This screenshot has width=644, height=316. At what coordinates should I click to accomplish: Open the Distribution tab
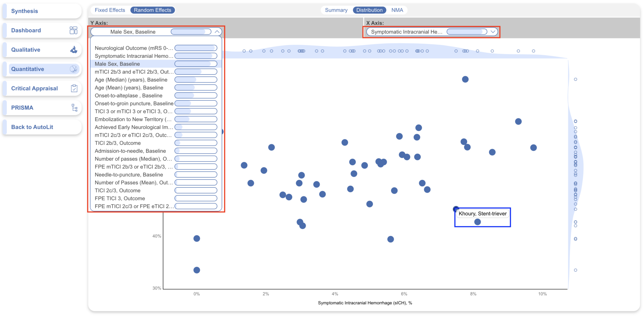[x=369, y=10]
